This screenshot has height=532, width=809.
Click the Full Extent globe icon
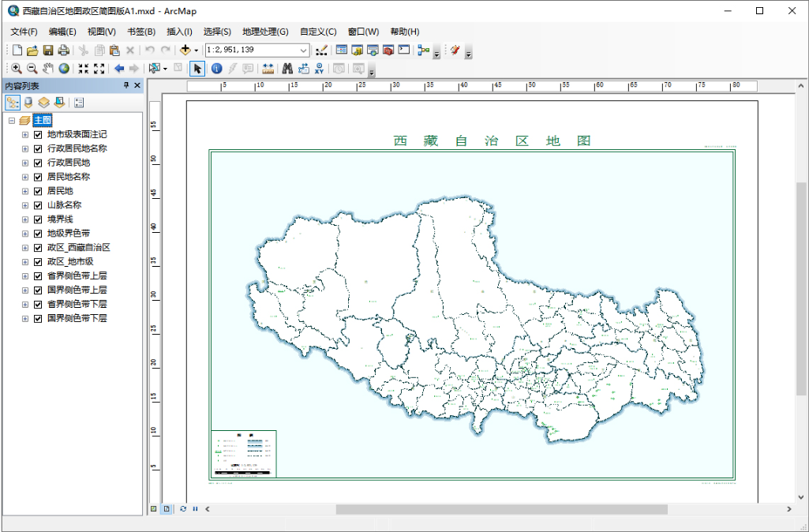tap(63, 69)
